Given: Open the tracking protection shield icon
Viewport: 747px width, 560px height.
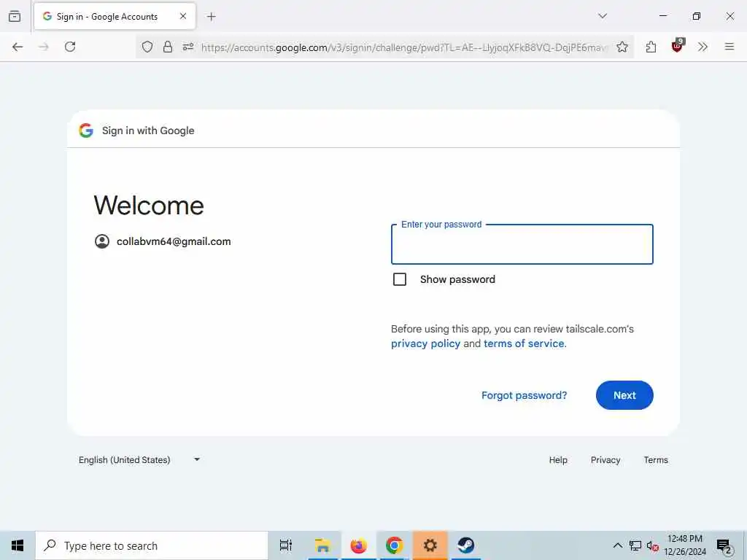Looking at the screenshot, I should [147, 47].
